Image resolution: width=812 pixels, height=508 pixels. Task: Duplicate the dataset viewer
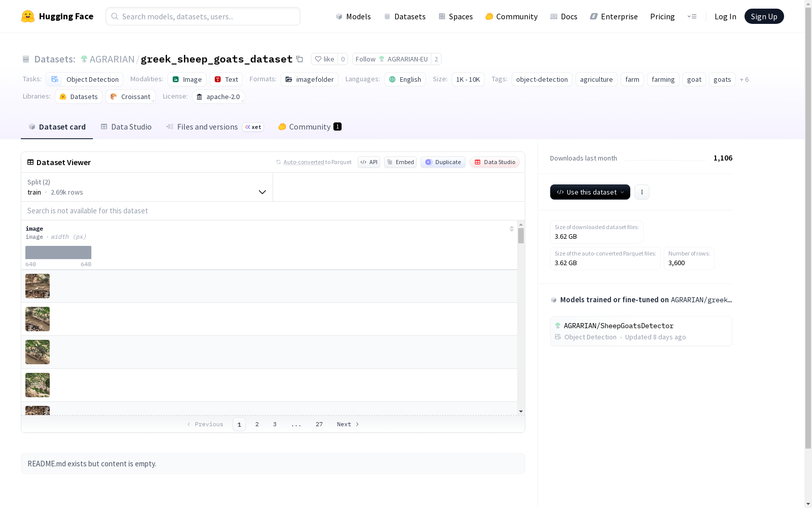pos(443,162)
